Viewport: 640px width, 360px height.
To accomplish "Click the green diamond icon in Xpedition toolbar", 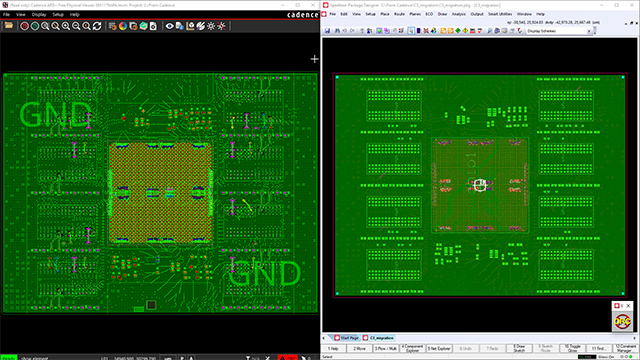I will 458,31.
